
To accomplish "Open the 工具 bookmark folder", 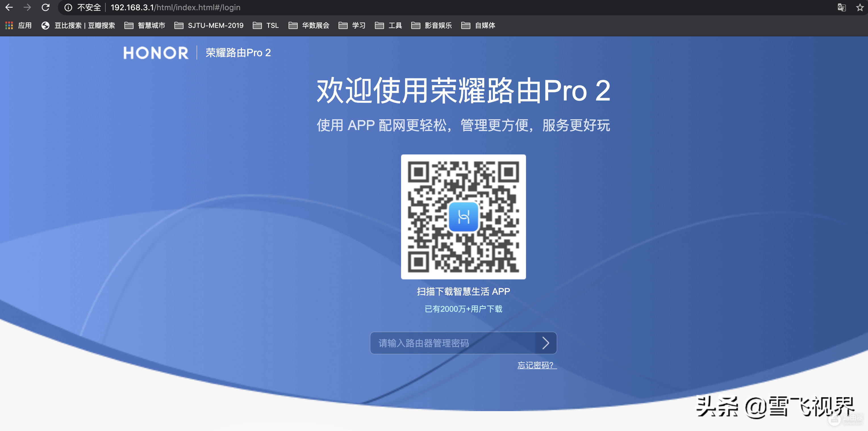I will (389, 25).
